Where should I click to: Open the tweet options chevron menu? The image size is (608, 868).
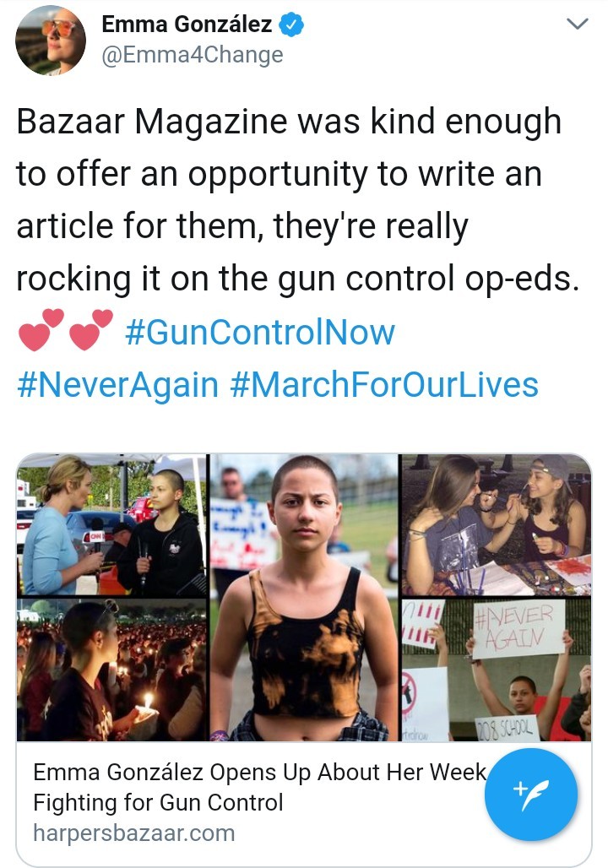point(578,24)
